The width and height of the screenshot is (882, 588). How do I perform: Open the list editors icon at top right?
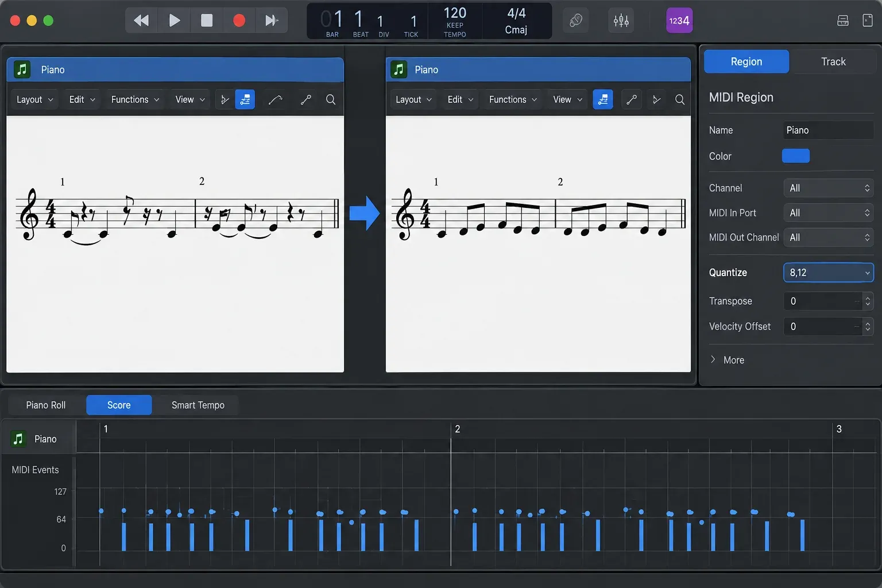point(843,21)
